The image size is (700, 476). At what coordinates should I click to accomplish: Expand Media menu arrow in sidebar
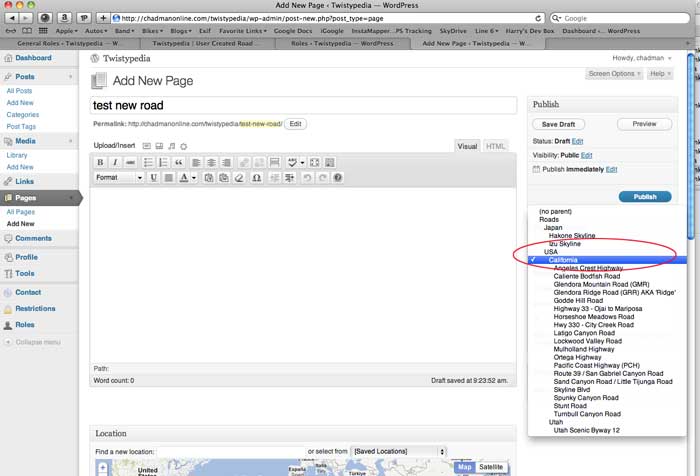click(x=71, y=141)
